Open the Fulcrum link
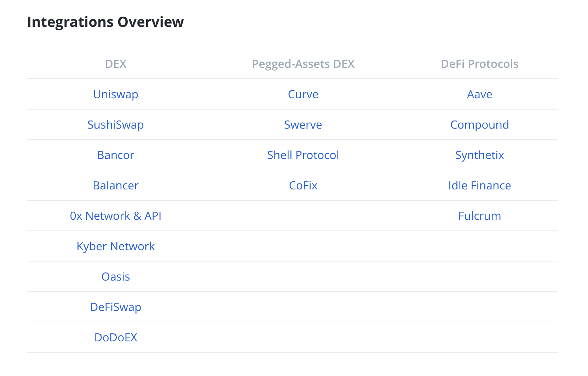This screenshot has width=588, height=376. (480, 216)
